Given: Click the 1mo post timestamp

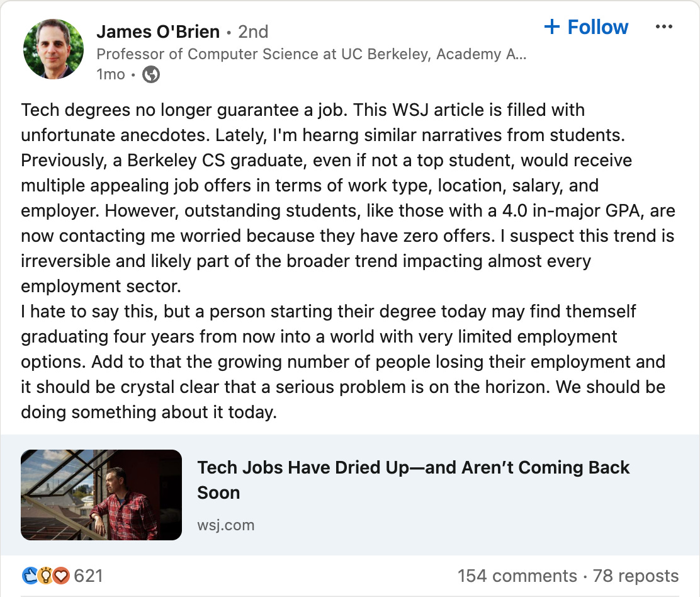Looking at the screenshot, I should click(110, 74).
